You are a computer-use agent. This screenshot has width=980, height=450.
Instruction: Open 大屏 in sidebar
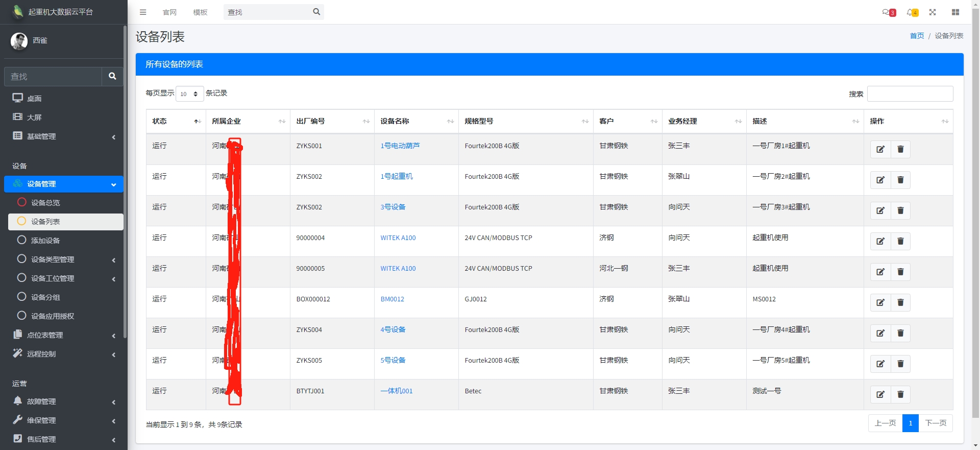(x=64, y=117)
